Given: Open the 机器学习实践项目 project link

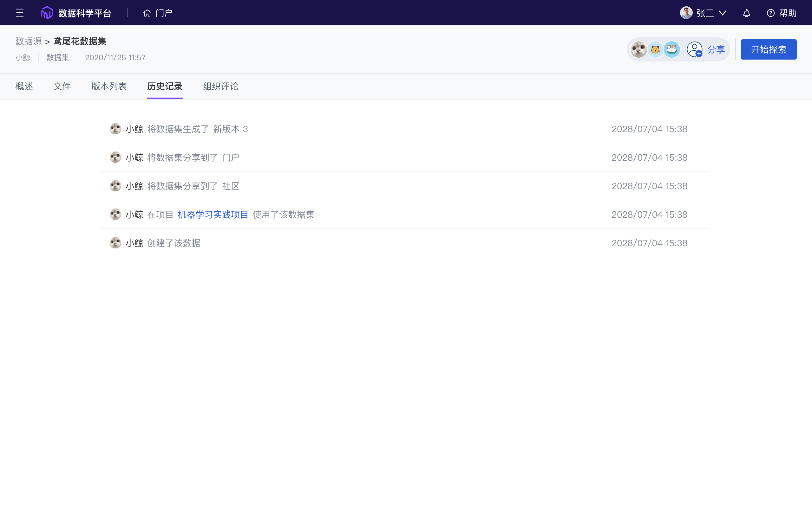Looking at the screenshot, I should 213,215.
